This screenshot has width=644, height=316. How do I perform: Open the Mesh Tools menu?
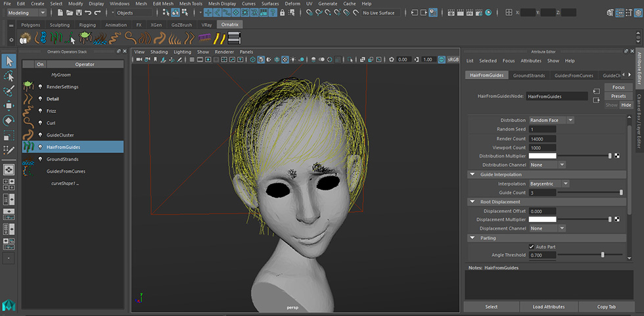pyautogui.click(x=191, y=3)
